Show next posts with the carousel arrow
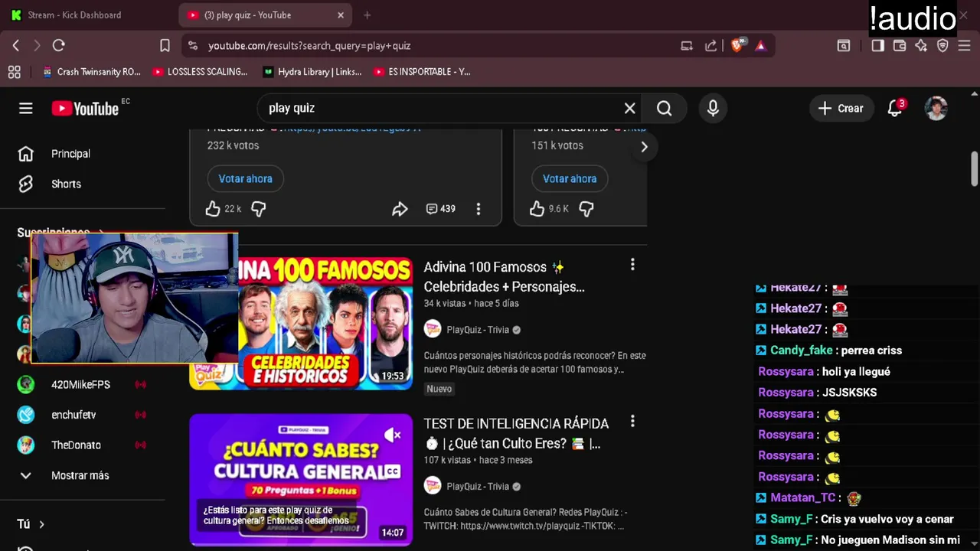The width and height of the screenshot is (980, 551). point(644,147)
